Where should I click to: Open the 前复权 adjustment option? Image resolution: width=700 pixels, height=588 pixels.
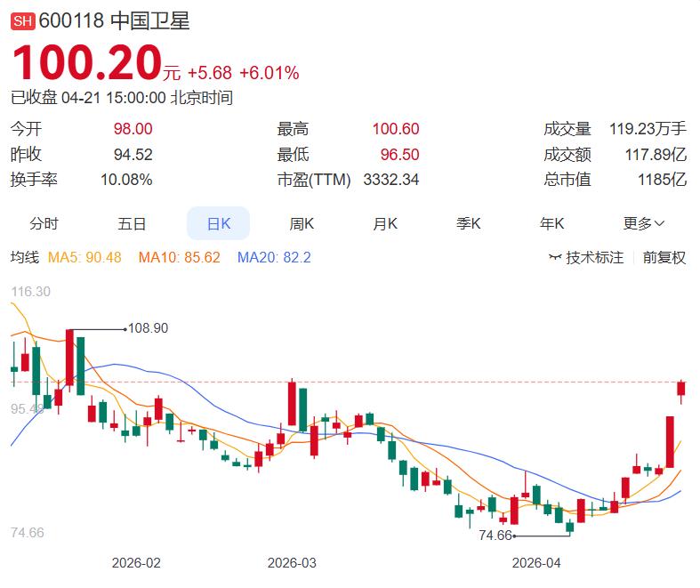664,258
